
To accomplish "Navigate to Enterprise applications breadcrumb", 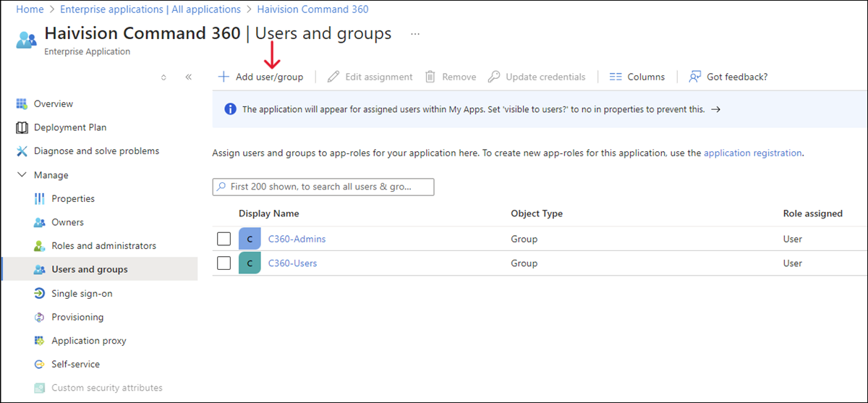I will click(150, 9).
